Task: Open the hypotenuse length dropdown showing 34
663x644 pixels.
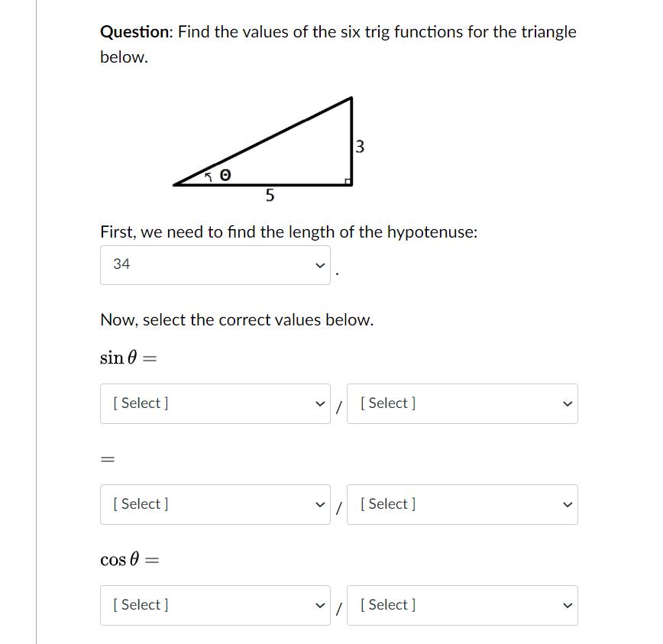Action: (x=215, y=264)
